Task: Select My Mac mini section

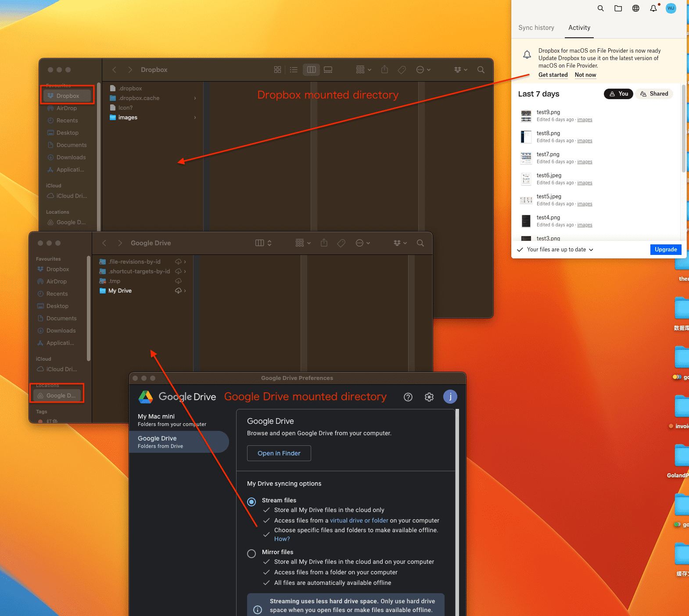Action: [179, 420]
